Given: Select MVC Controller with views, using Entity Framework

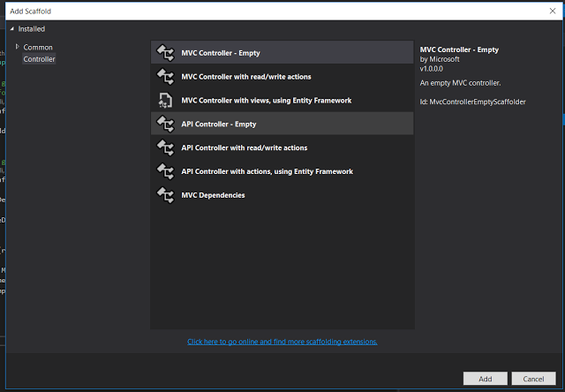Looking at the screenshot, I should (x=282, y=100).
